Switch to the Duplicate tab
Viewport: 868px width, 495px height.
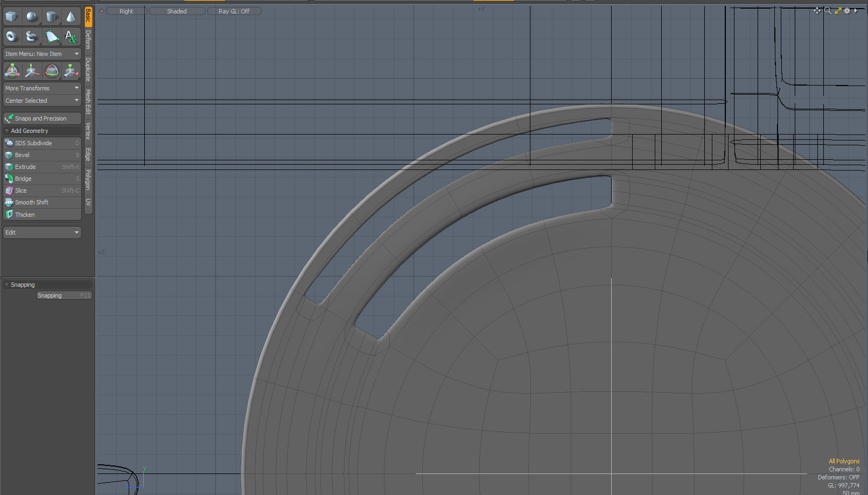tap(88, 69)
